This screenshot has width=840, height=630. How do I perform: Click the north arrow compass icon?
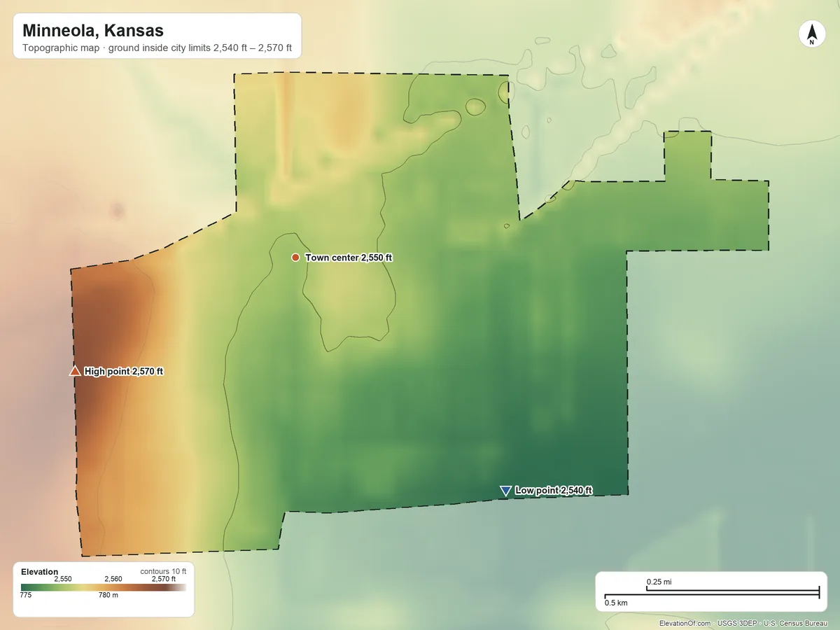coord(811,34)
